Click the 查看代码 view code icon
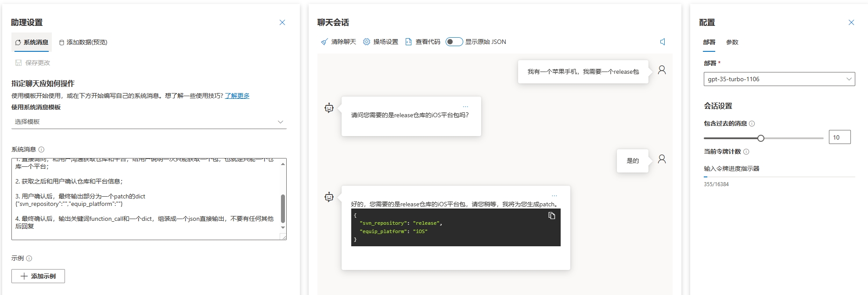 click(x=409, y=42)
